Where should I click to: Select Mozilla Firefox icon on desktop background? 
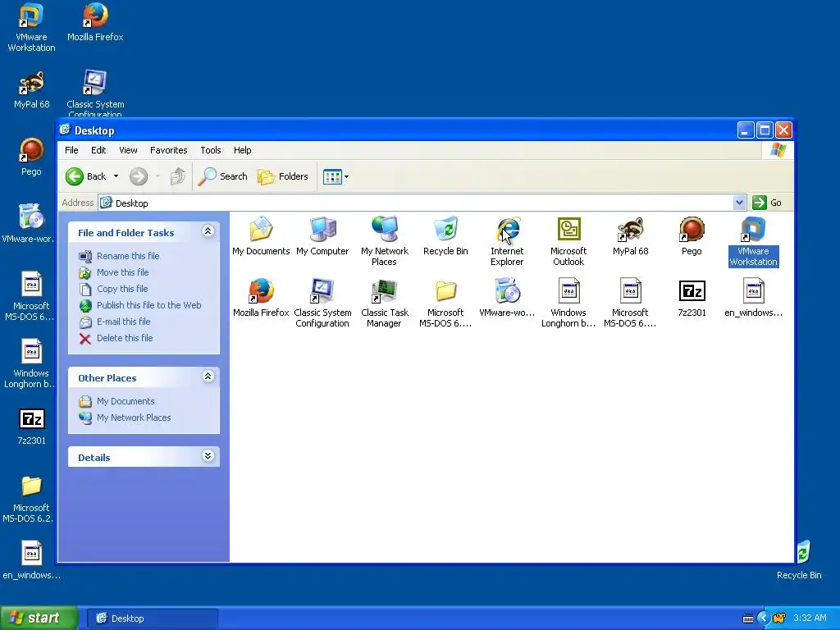[x=95, y=22]
